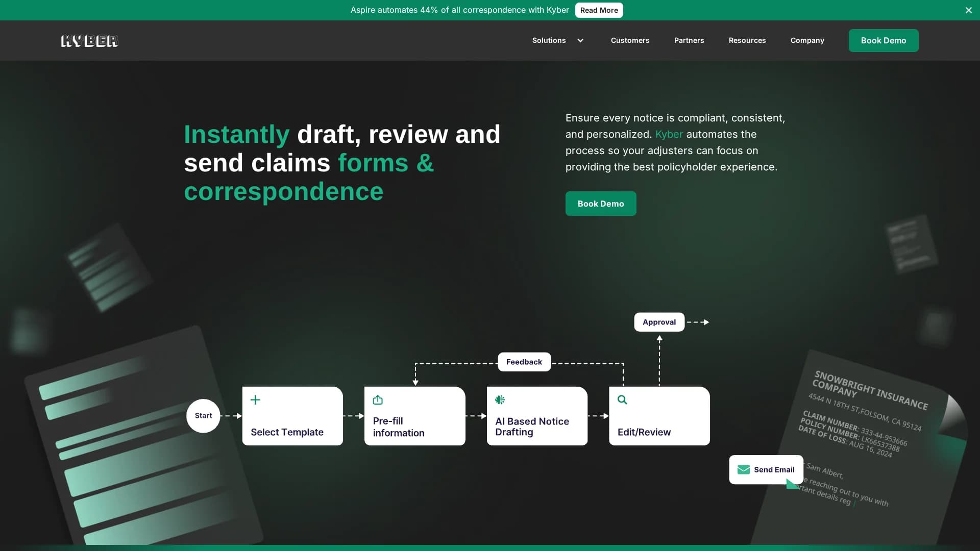Click the magnifier icon on Edit/Review
The height and width of the screenshot is (551, 980).
pos(622,400)
